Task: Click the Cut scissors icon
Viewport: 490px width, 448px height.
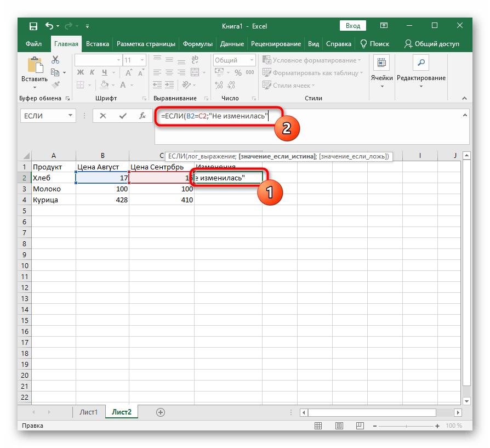Action: [x=55, y=59]
